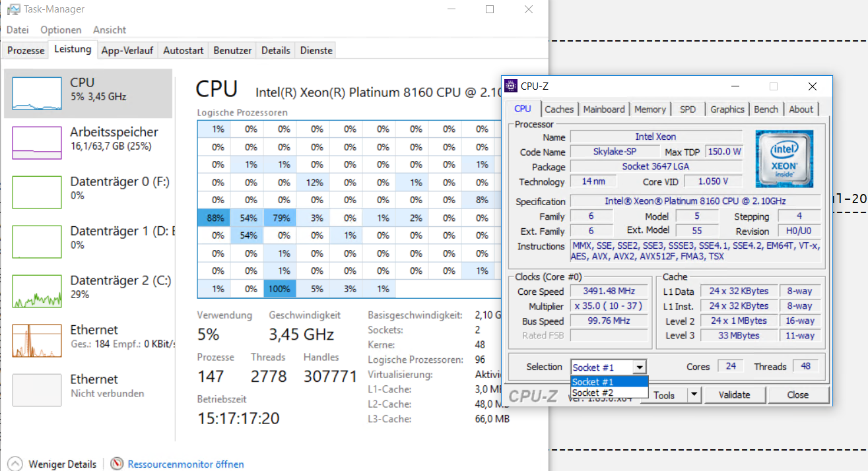Switch to the Prozesse tab
The height and width of the screenshot is (471, 868).
[x=26, y=50]
